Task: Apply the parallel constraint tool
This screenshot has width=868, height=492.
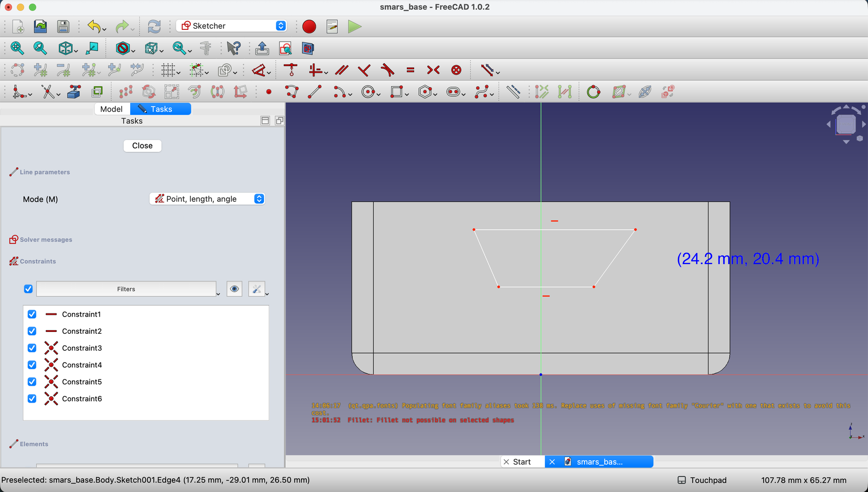Action: tap(342, 70)
